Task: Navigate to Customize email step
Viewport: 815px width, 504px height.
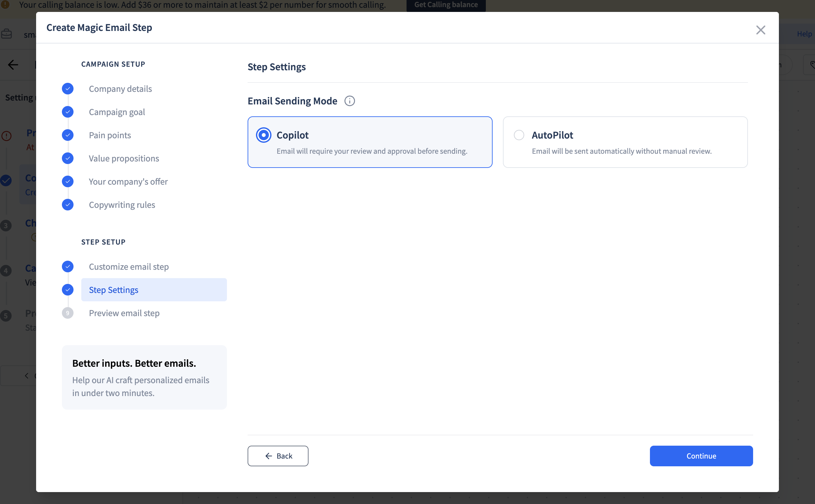Action: 129,267
